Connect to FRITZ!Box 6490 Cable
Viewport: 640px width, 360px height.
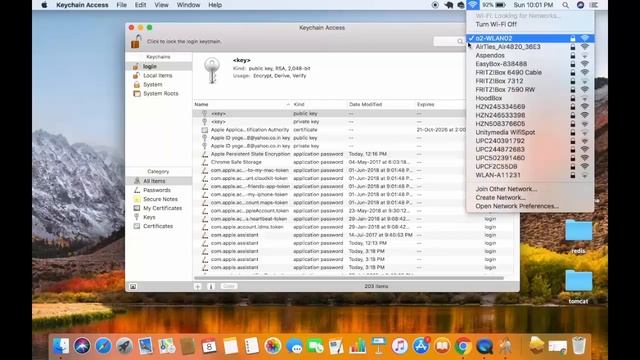530,73
